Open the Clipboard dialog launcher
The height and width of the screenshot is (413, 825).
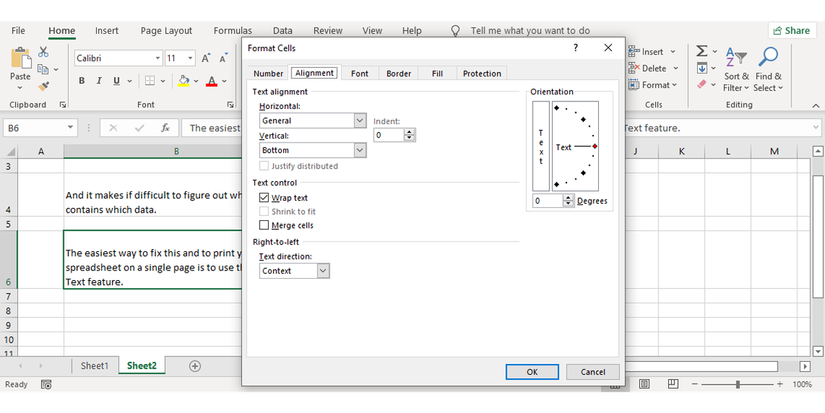point(63,105)
